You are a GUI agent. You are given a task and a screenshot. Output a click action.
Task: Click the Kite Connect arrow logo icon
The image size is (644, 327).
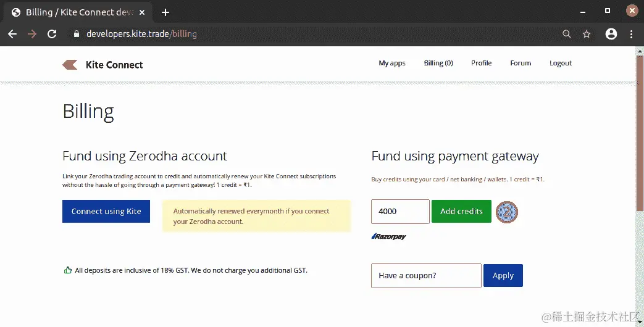click(70, 65)
